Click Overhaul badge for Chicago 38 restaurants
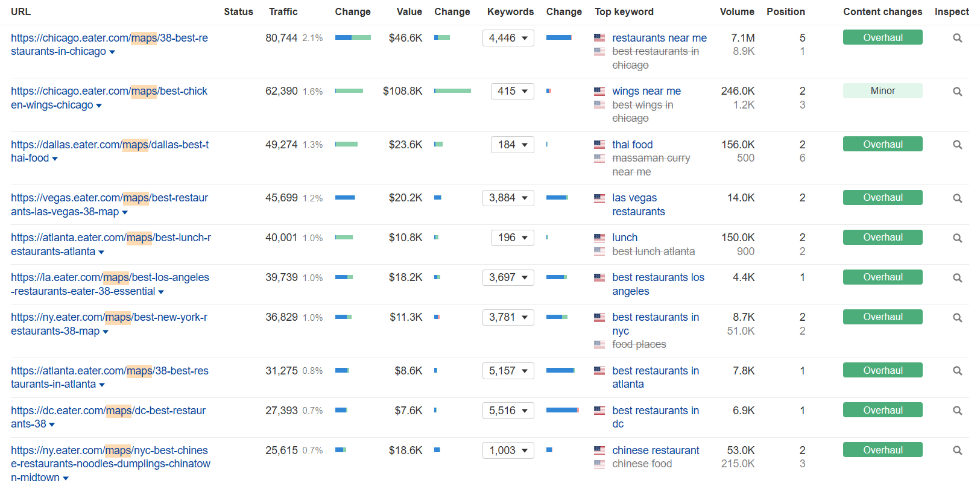The height and width of the screenshot is (489, 980). [x=883, y=37]
